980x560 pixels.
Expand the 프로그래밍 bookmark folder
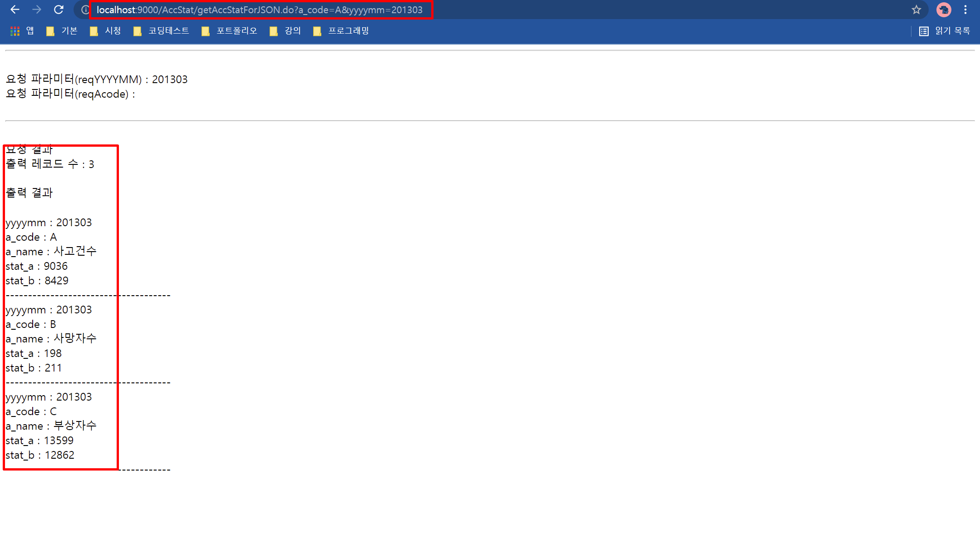(341, 31)
